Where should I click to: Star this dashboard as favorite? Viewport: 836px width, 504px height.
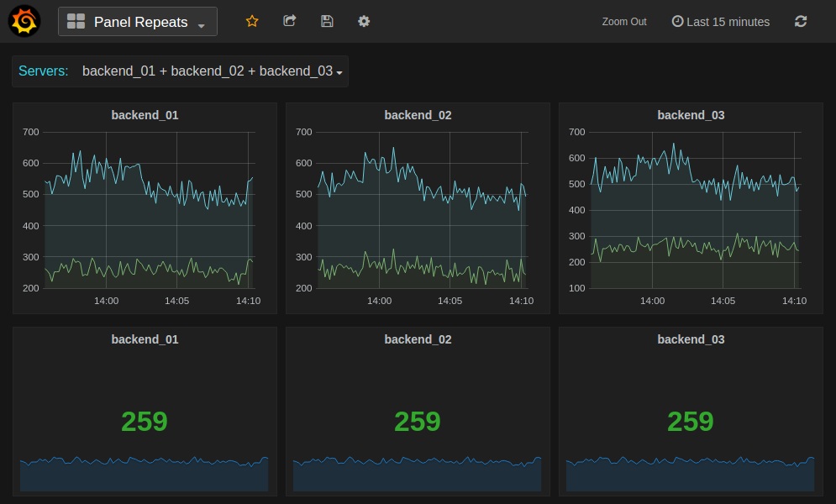coord(252,21)
